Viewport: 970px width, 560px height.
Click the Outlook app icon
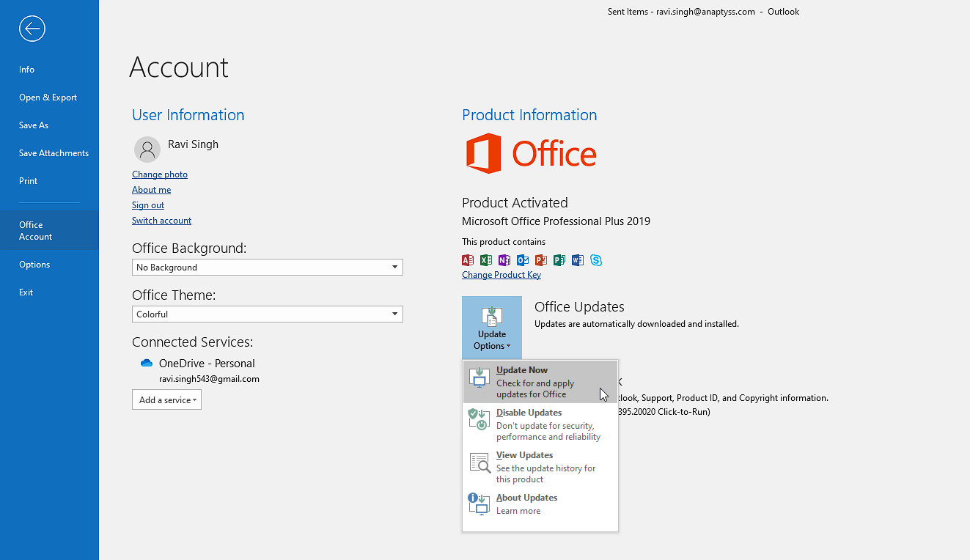[x=523, y=260]
